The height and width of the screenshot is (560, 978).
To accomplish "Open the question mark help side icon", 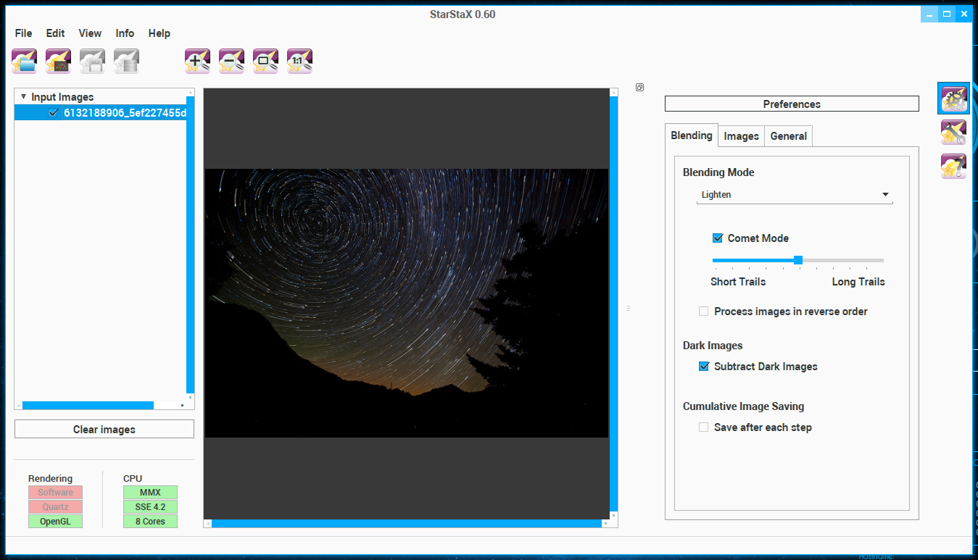I will click(953, 167).
